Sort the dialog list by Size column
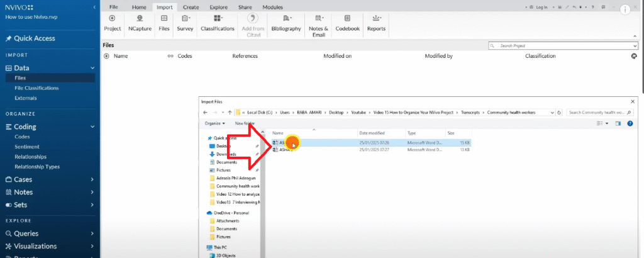Screen dimensions: 644x258 coord(451,133)
